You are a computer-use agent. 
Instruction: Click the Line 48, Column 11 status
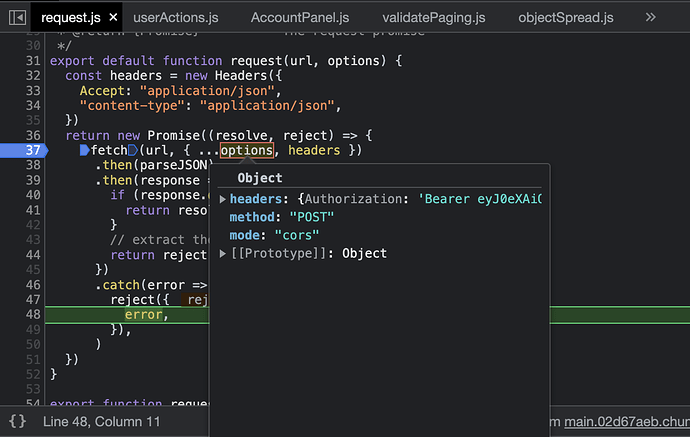point(102,422)
